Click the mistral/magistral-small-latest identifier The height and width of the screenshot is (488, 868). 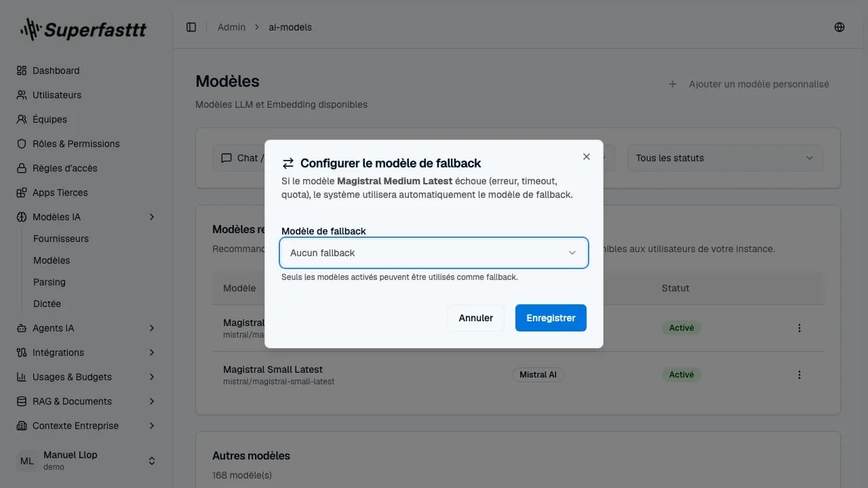coord(279,382)
